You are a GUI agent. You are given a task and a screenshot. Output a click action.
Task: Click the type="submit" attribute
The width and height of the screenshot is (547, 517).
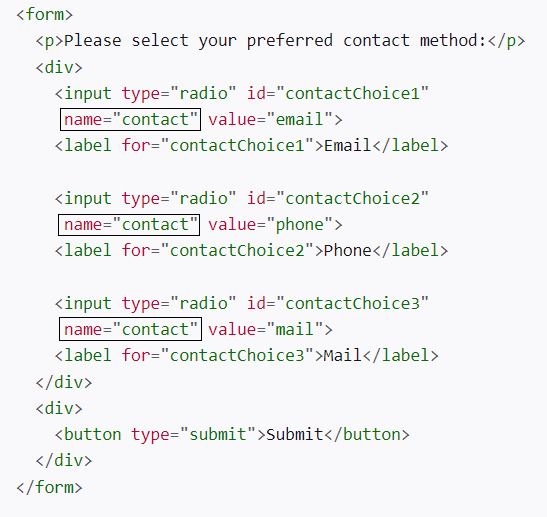coord(194,435)
